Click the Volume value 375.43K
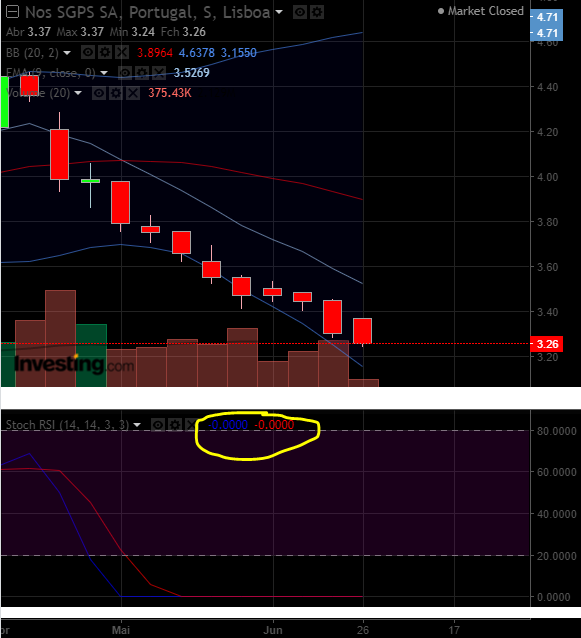 coord(170,93)
